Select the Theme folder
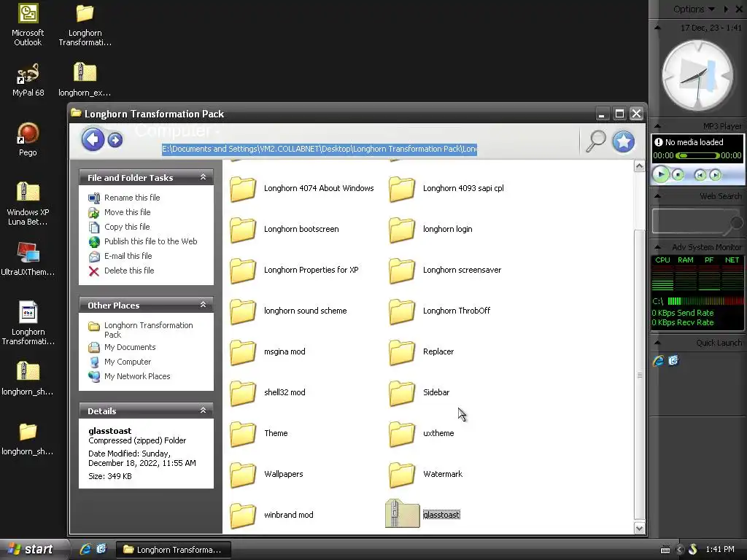Screen dimensions: 747x560 (x=259, y=433)
